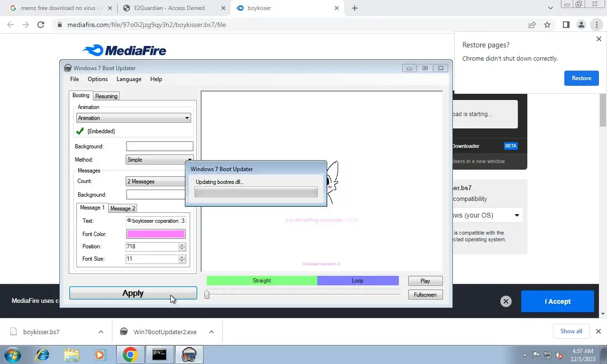Click the Position value field
607x364 pixels.
click(x=152, y=246)
